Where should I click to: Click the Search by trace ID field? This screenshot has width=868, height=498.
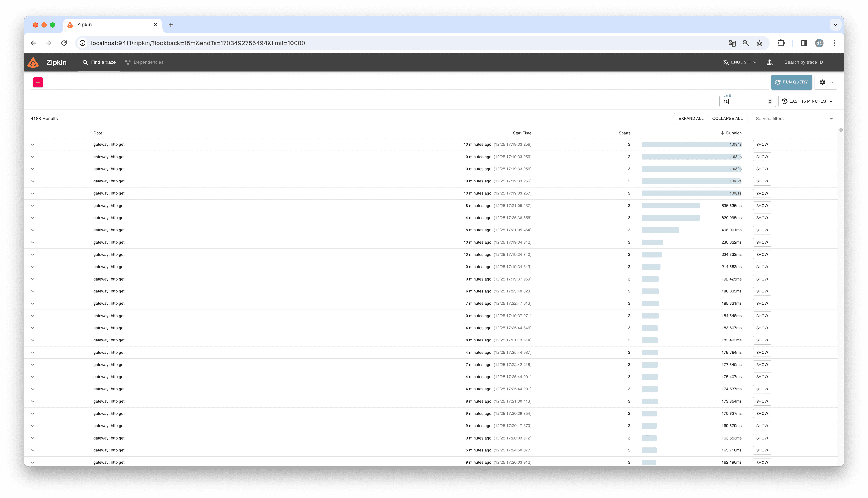pos(808,62)
